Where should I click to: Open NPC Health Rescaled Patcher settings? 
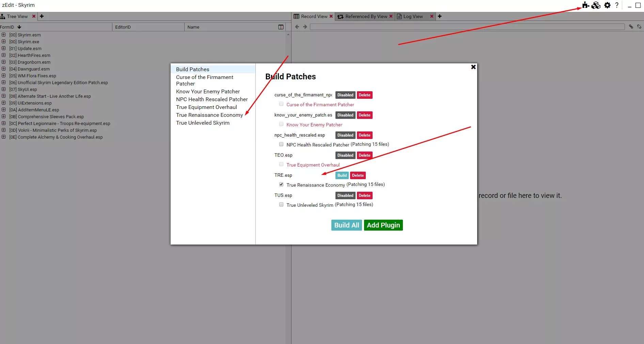[x=213, y=99]
